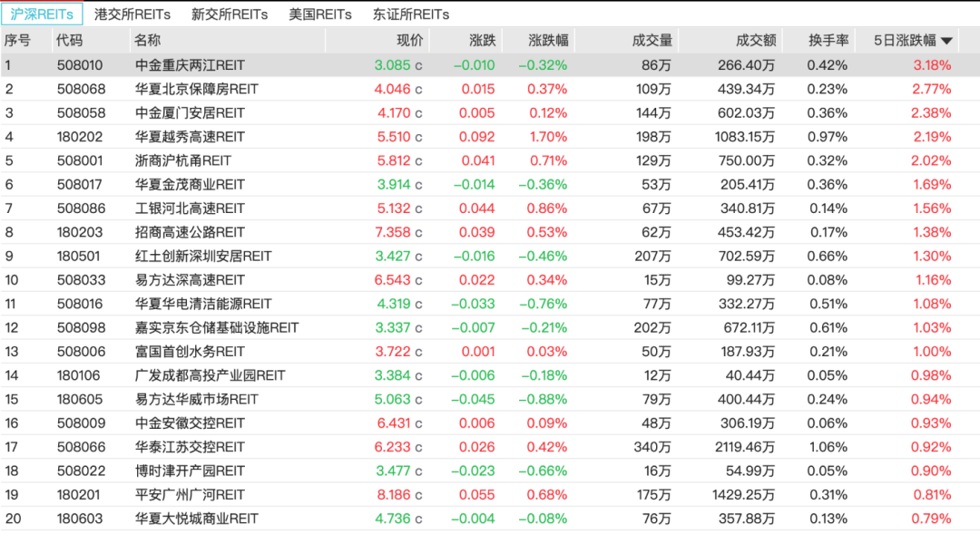The height and width of the screenshot is (534, 980).
Task: Sort by 涨跌幅 column header
Action: point(548,41)
